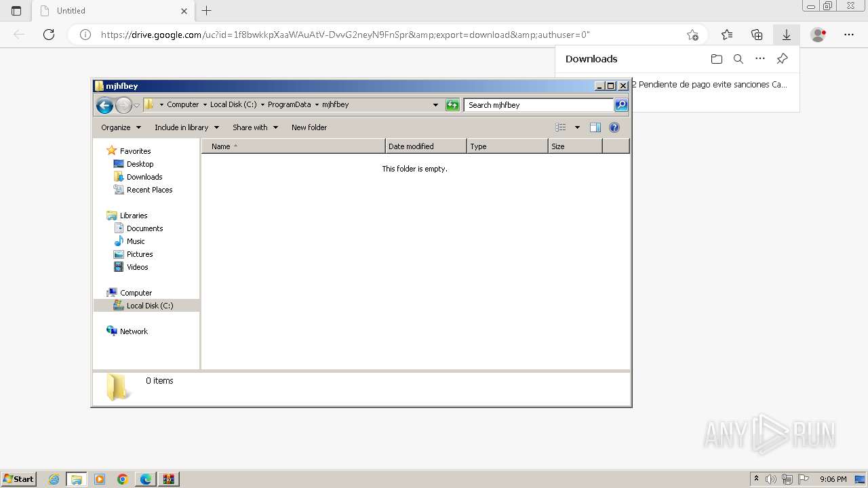Image resolution: width=868 pixels, height=488 pixels.
Task: Click the drive.google.com URL in the address bar
Action: 346,35
